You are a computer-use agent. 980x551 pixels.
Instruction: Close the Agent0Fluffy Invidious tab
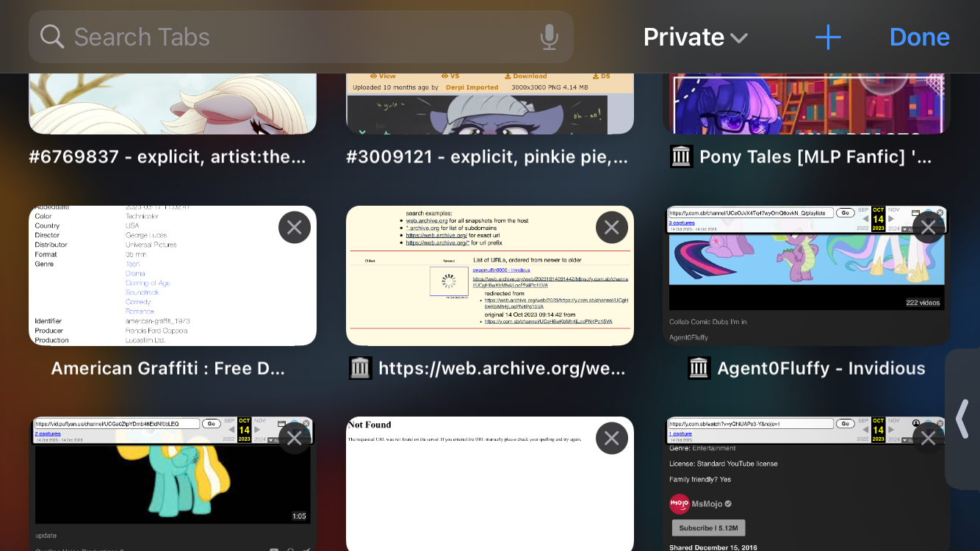928,228
